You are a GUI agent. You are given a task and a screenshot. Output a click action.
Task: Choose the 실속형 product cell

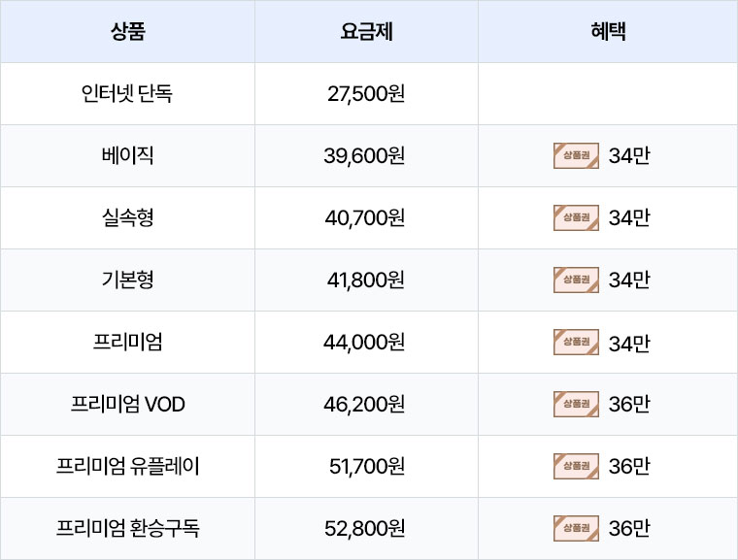[x=127, y=217]
